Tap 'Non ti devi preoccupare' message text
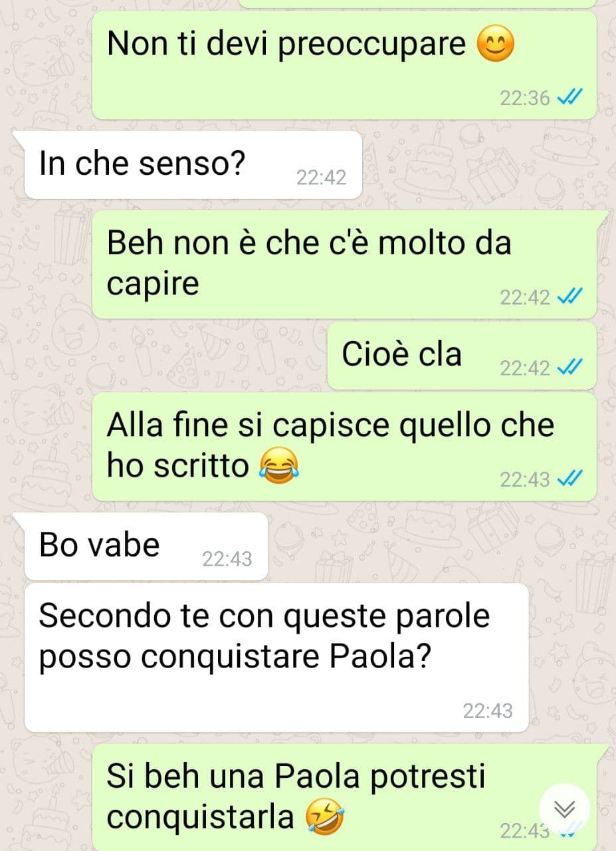Screen dimensions: 616x851 tap(286, 45)
